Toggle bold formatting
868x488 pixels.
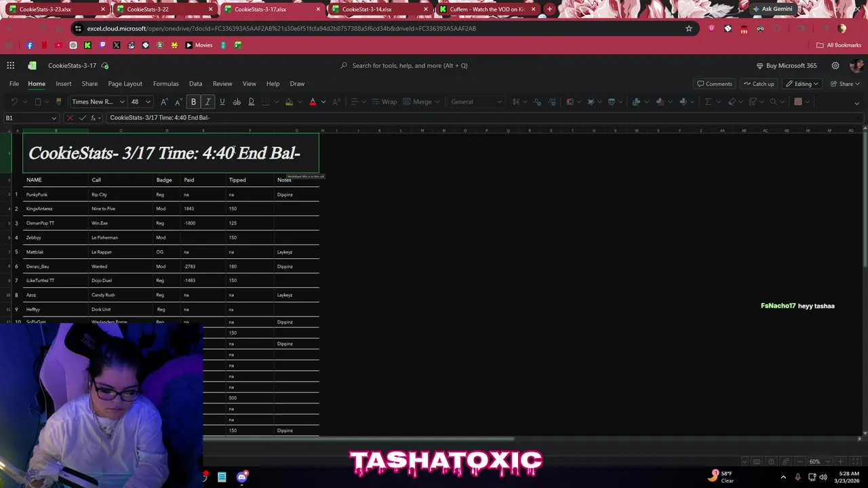click(x=193, y=102)
